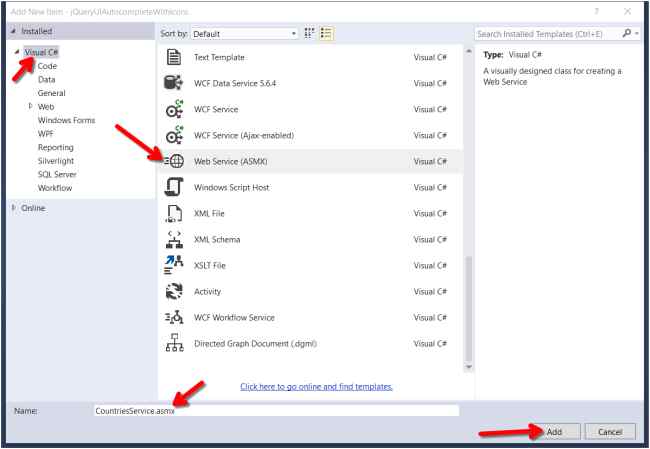Click the search magnifier icon
The image size is (650, 449).
(x=626, y=33)
